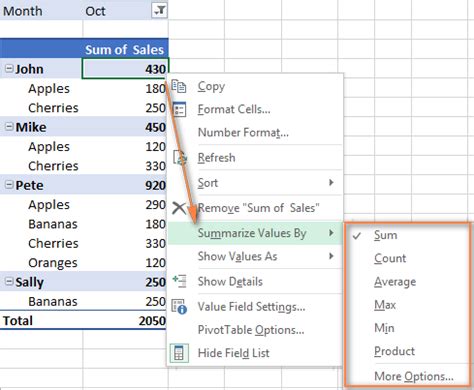474x390 pixels.
Task: Select the Month filter label cell
Action: [41, 11]
